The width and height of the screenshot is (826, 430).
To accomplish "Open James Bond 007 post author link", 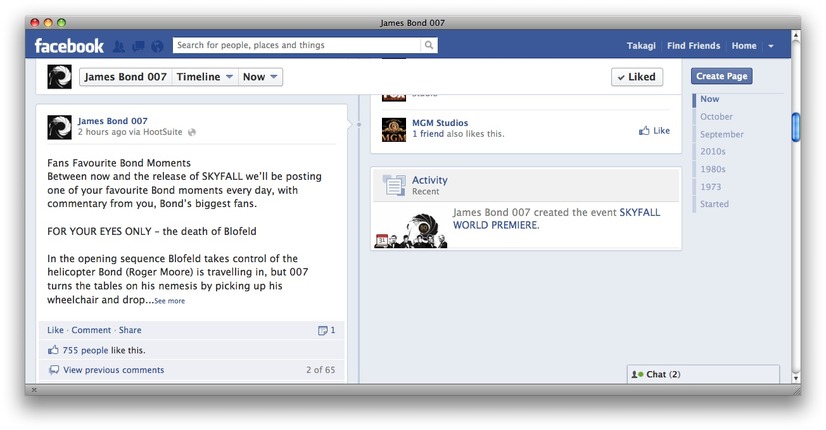I will click(113, 121).
